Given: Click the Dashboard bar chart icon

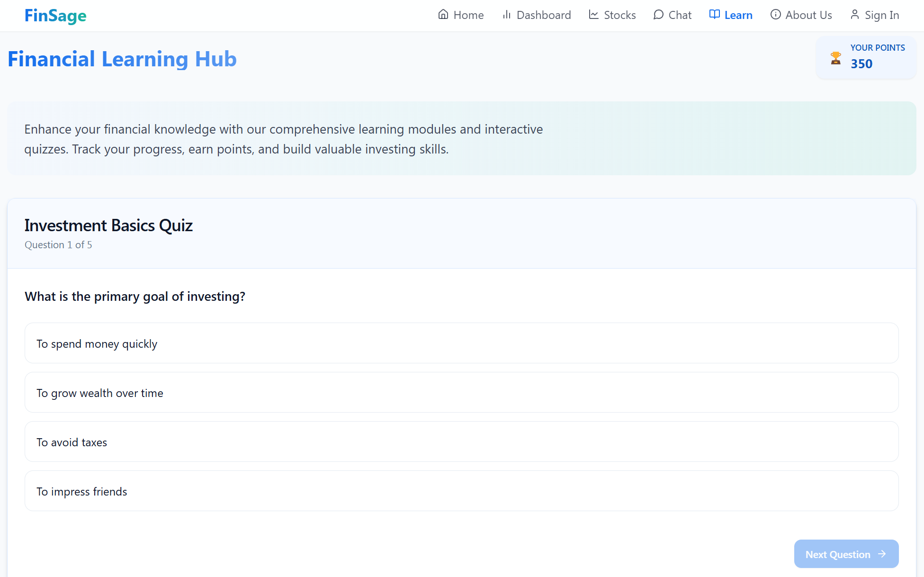Looking at the screenshot, I should [x=507, y=15].
